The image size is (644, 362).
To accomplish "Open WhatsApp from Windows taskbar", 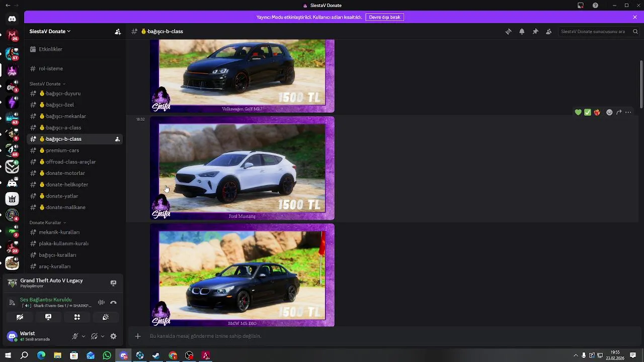I will click(x=107, y=355).
